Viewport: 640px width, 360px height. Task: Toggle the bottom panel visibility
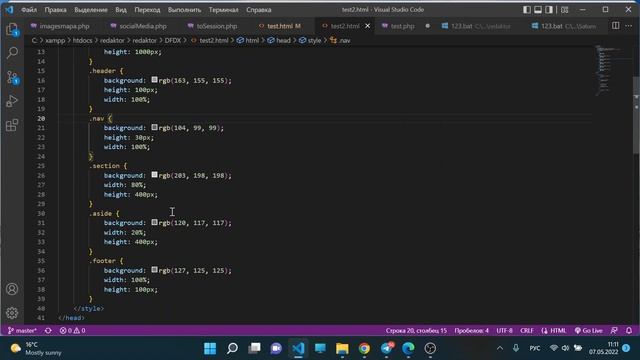tap(538, 9)
